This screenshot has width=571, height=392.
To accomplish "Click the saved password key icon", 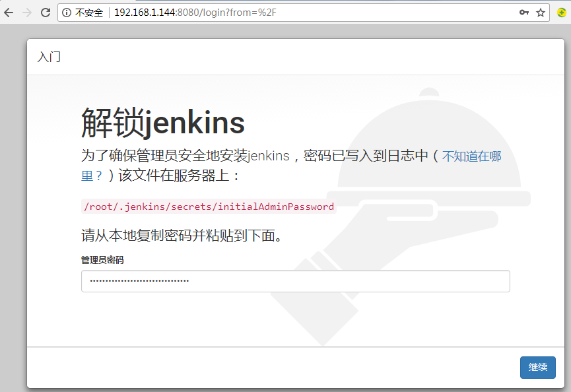I will (x=524, y=13).
